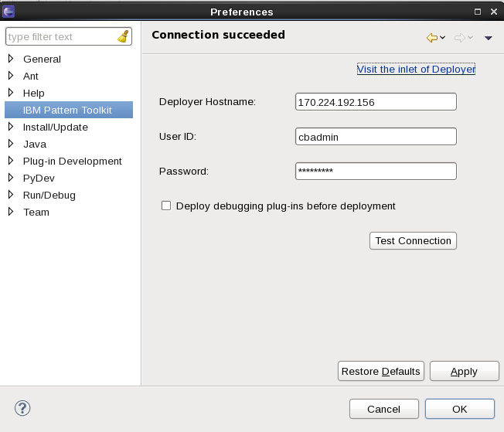504x432 pixels.
Task: Open the preferences page view menu triangle
Action: 489,38
